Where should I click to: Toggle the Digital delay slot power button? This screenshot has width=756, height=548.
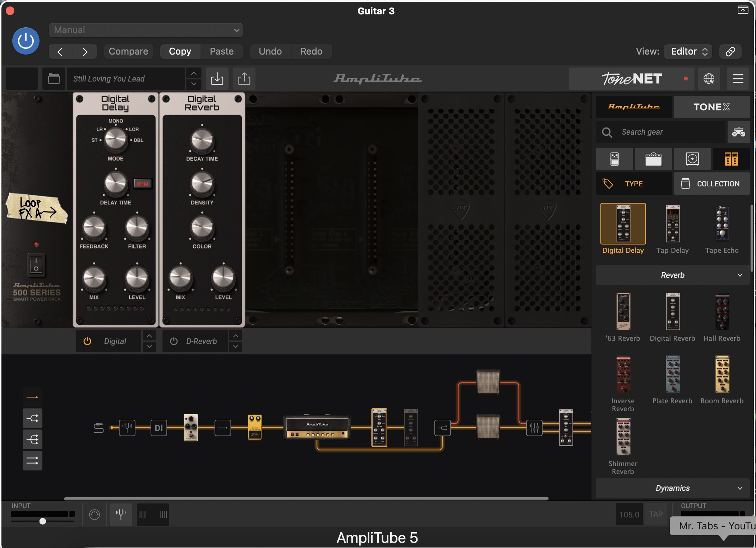(87, 341)
